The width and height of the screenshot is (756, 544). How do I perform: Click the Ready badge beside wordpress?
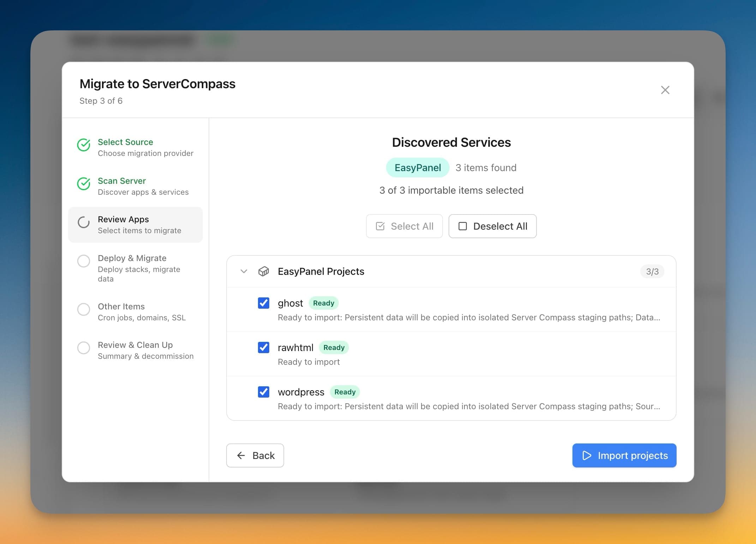click(x=345, y=392)
